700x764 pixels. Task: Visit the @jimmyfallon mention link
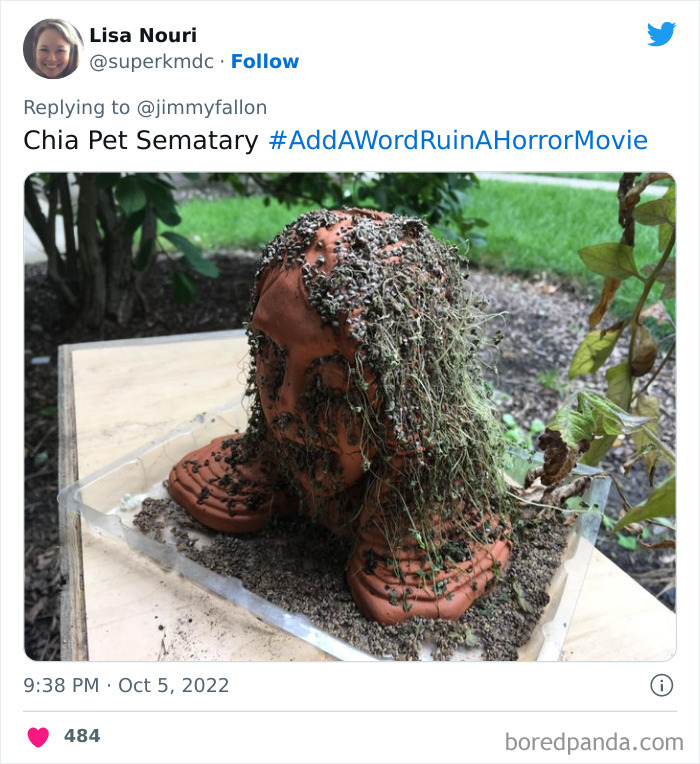click(202, 108)
